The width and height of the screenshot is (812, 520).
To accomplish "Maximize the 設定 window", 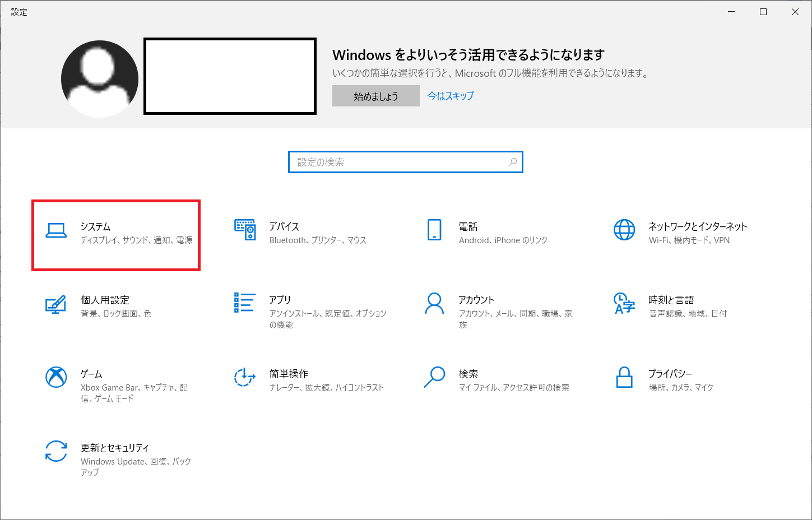I will tap(763, 12).
